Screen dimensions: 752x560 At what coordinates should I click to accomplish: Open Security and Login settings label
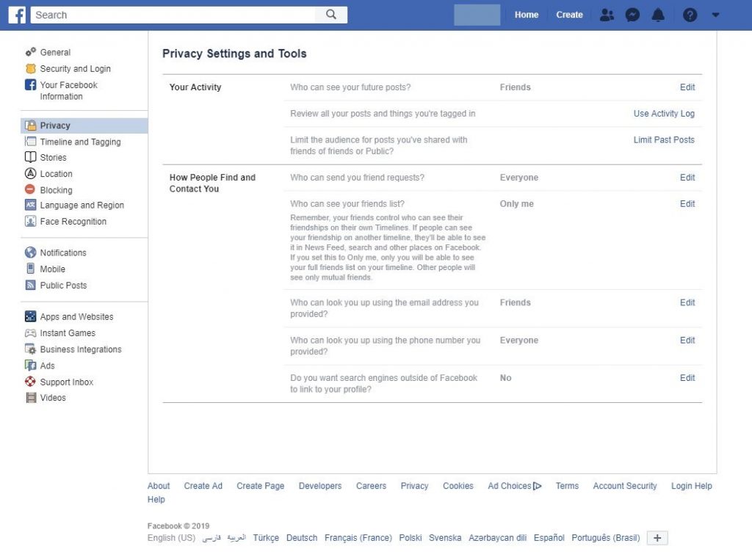76,68
